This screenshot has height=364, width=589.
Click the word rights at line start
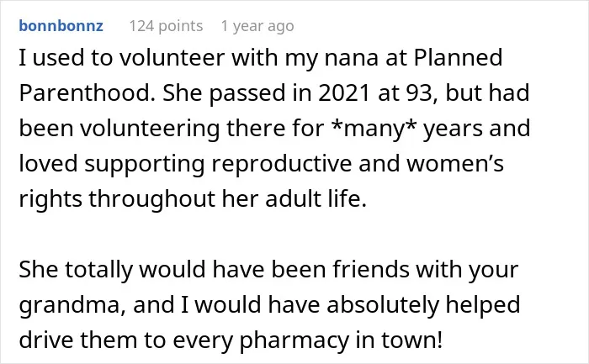click(50, 199)
